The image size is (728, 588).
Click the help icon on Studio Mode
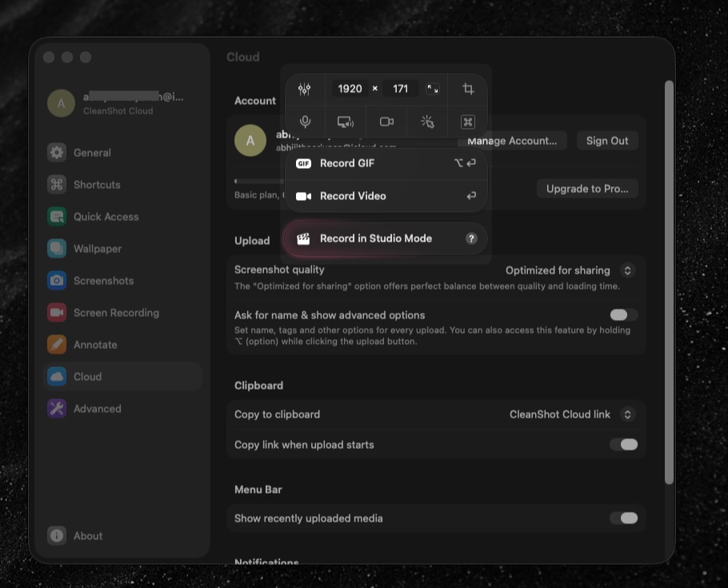(471, 238)
